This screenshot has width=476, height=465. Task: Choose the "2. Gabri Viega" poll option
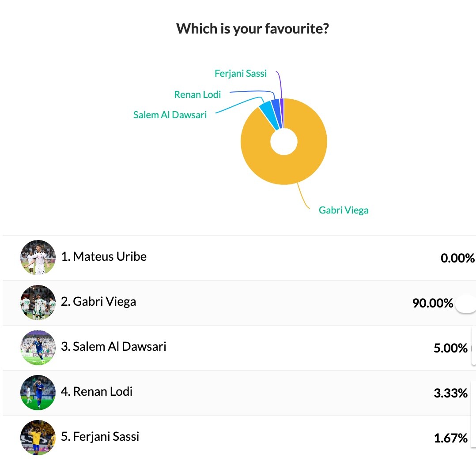coord(98,302)
